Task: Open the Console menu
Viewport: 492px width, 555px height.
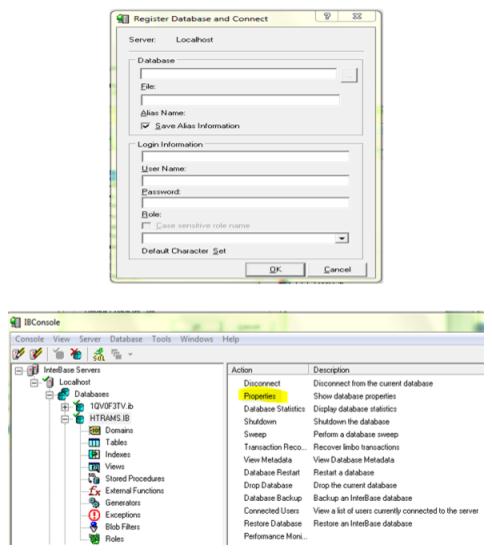Action: 29,339
